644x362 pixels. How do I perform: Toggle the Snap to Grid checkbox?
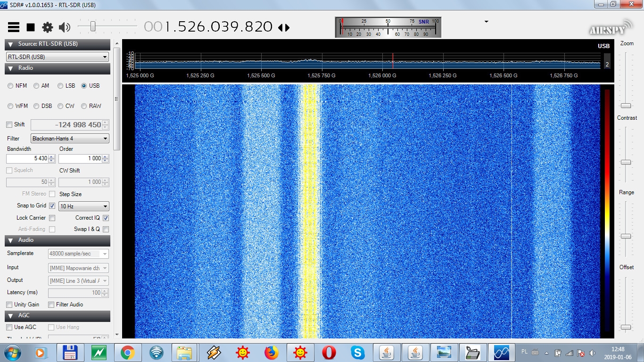coord(52,206)
